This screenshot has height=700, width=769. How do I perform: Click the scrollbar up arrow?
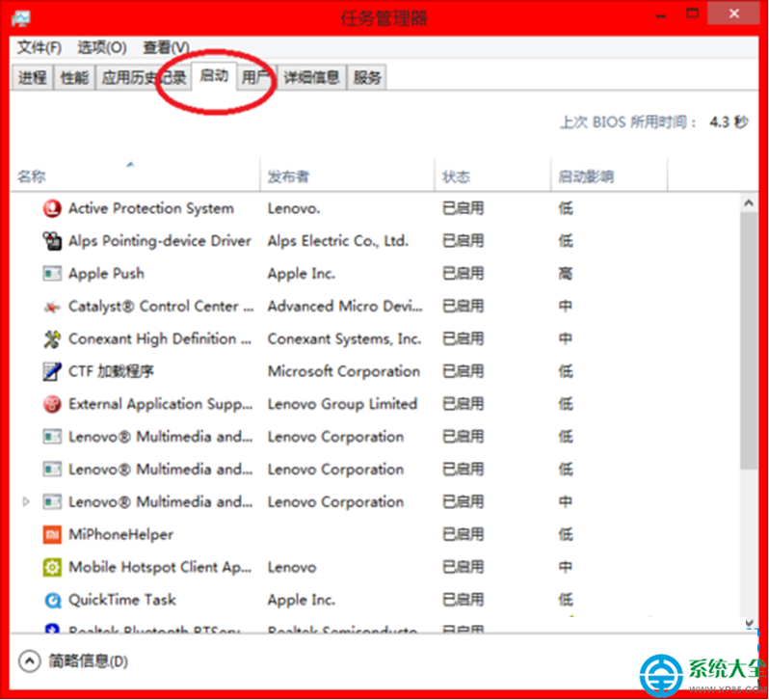[749, 202]
